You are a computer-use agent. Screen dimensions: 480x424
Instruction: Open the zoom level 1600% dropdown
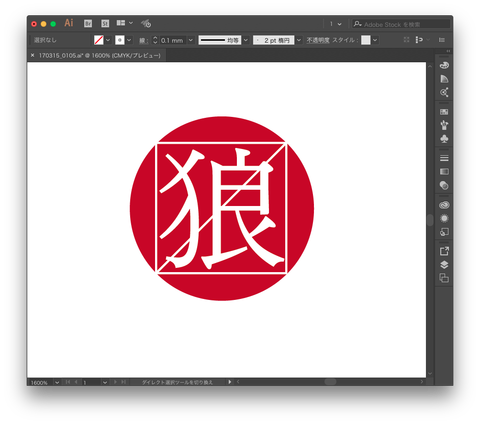pyautogui.click(x=57, y=382)
